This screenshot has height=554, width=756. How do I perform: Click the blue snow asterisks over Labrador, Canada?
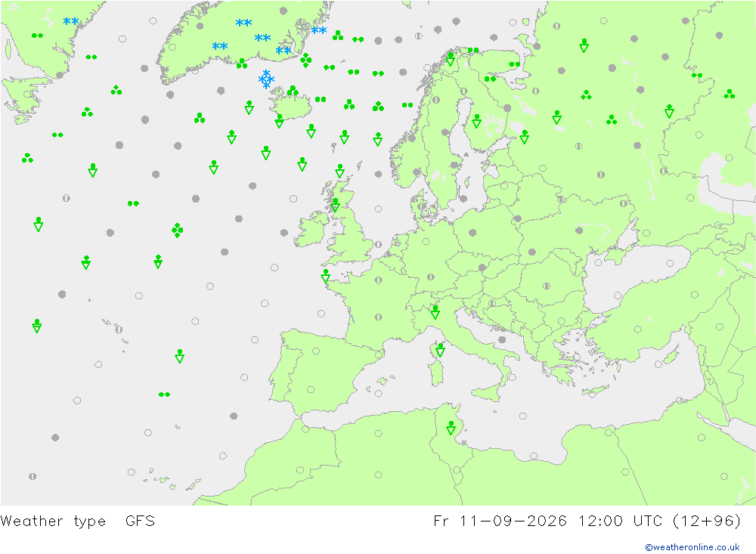click(x=71, y=21)
